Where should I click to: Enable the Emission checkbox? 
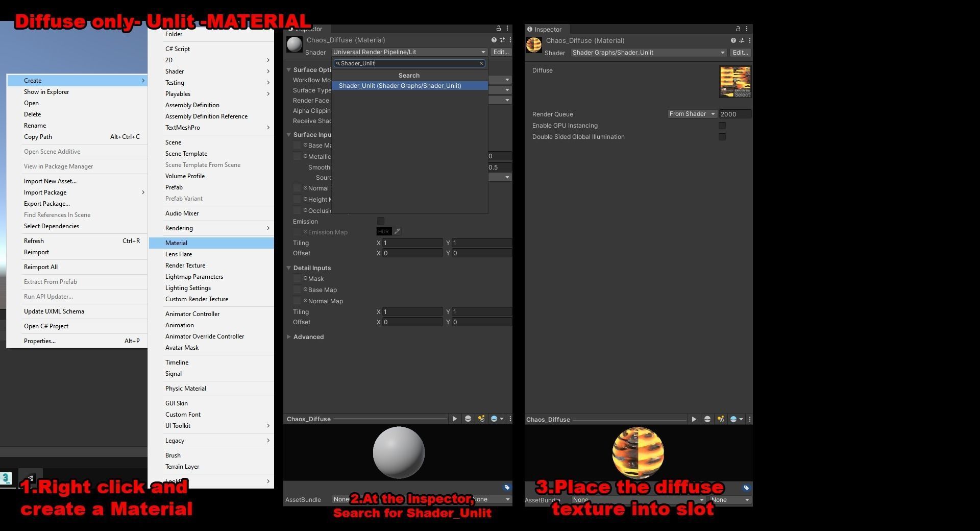[380, 221]
